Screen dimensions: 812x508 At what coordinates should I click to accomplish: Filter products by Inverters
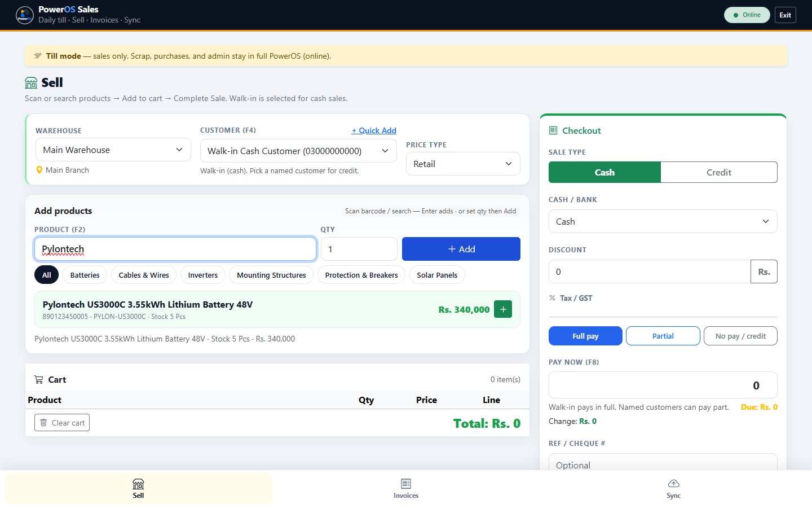coord(203,275)
